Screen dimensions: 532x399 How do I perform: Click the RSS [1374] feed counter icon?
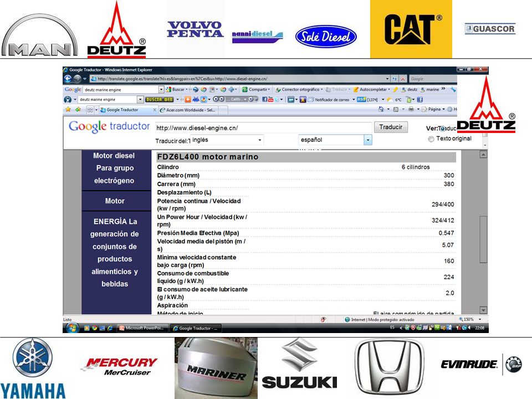(367, 99)
